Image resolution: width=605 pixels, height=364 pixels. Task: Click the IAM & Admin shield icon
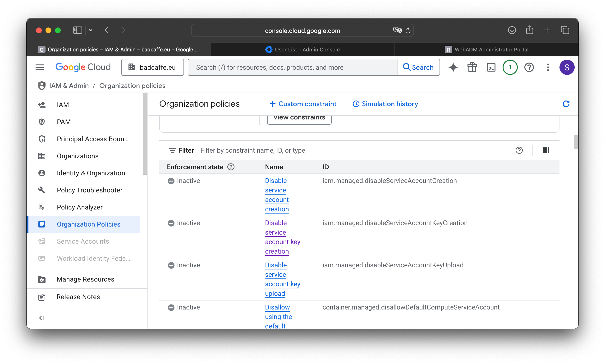[41, 86]
